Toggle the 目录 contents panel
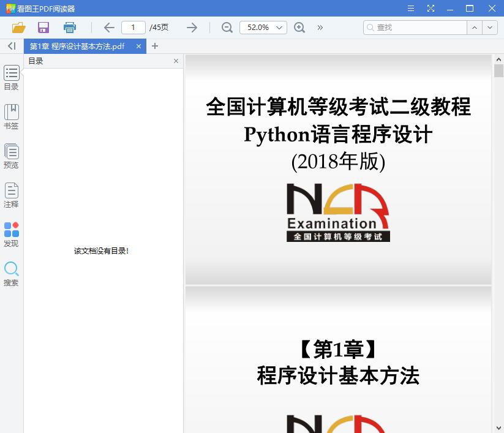Viewport: 504px width, 433px height. tap(11, 77)
